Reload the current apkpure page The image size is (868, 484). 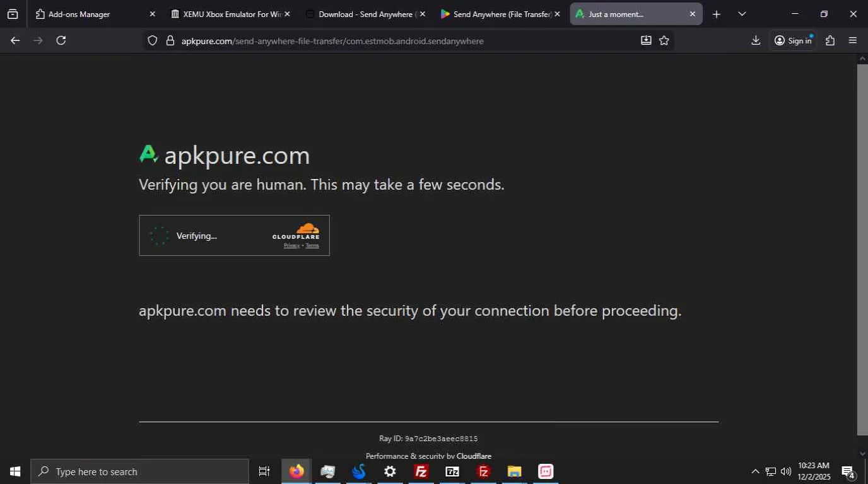[x=61, y=40]
